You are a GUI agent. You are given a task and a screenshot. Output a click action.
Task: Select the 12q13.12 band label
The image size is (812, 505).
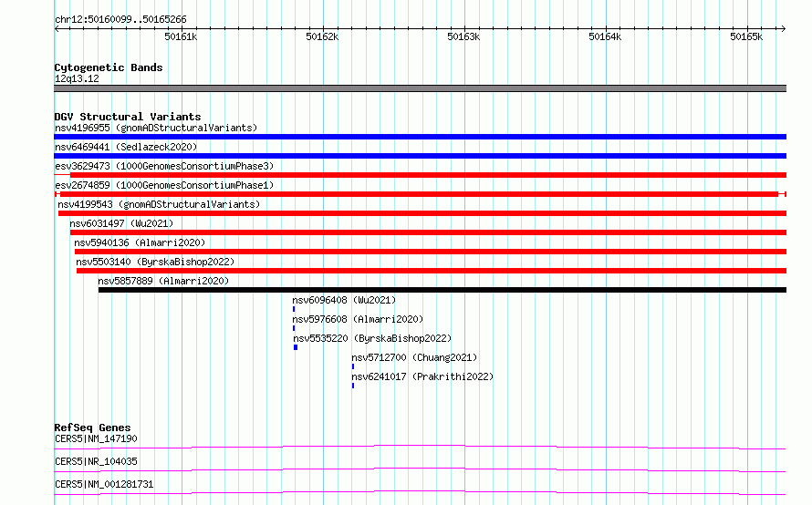pyautogui.click(x=77, y=78)
